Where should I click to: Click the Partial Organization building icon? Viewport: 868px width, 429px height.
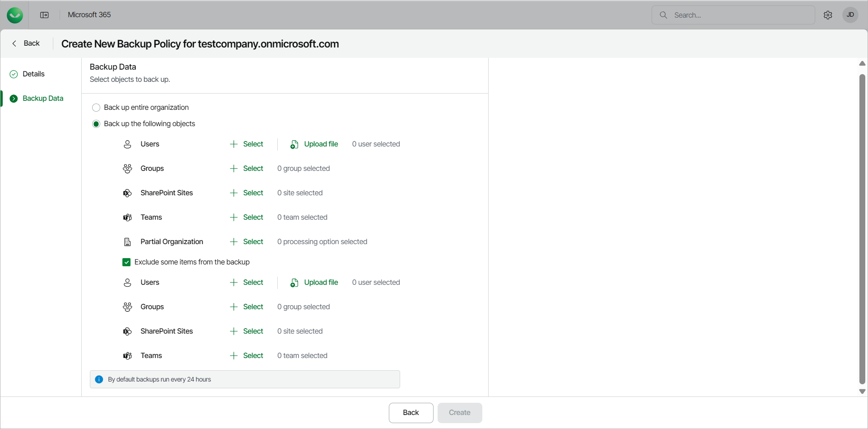[127, 242]
